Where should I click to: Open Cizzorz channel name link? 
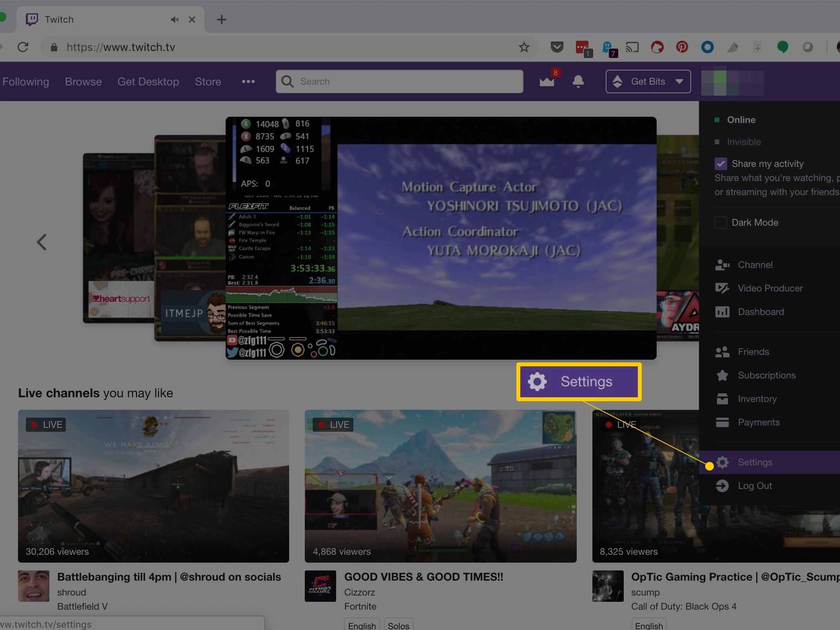360,592
